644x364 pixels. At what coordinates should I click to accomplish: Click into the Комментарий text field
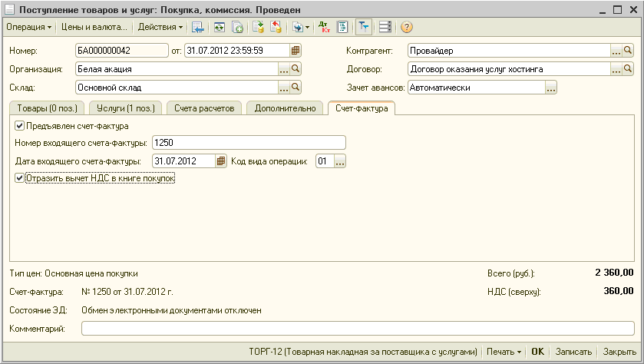point(357,329)
